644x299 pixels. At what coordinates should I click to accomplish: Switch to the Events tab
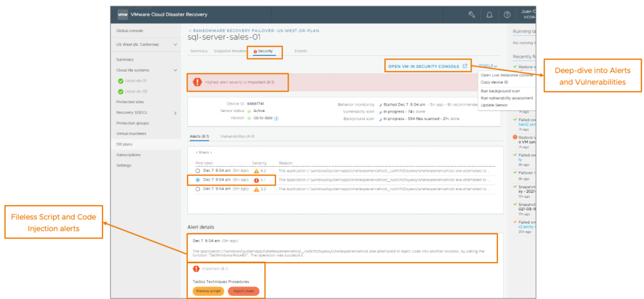click(301, 51)
